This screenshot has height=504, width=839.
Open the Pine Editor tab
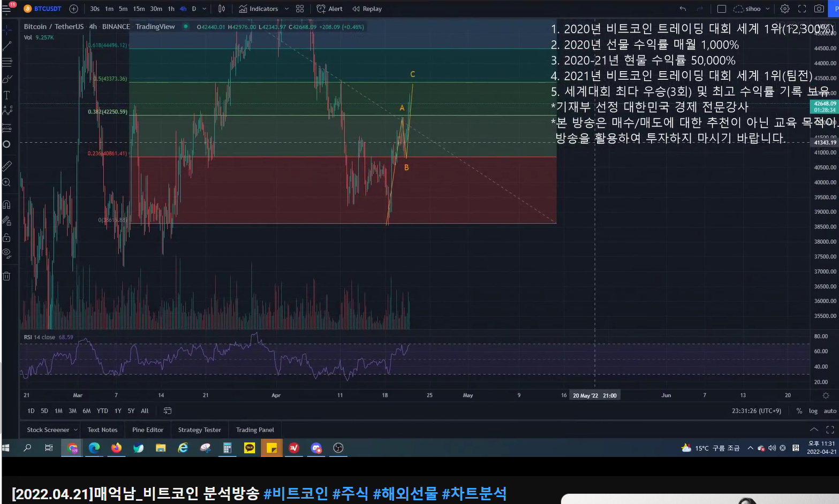click(148, 430)
